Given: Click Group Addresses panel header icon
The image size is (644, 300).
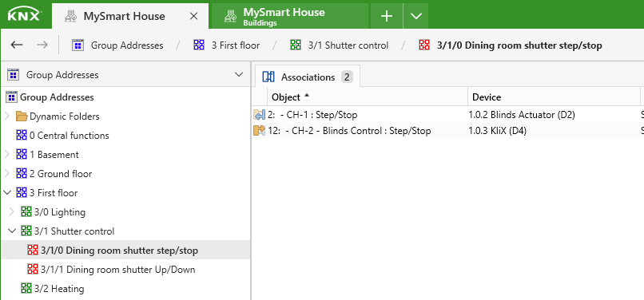Looking at the screenshot, I should coord(13,75).
